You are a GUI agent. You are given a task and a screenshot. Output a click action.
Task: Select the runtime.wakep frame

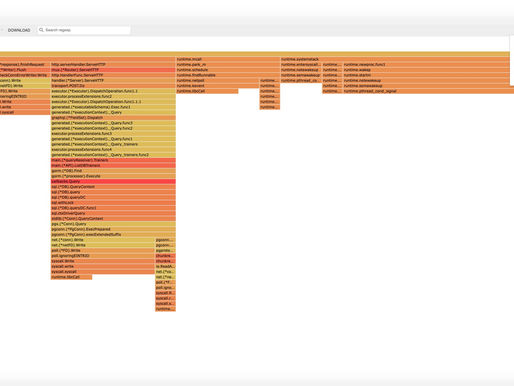point(426,70)
